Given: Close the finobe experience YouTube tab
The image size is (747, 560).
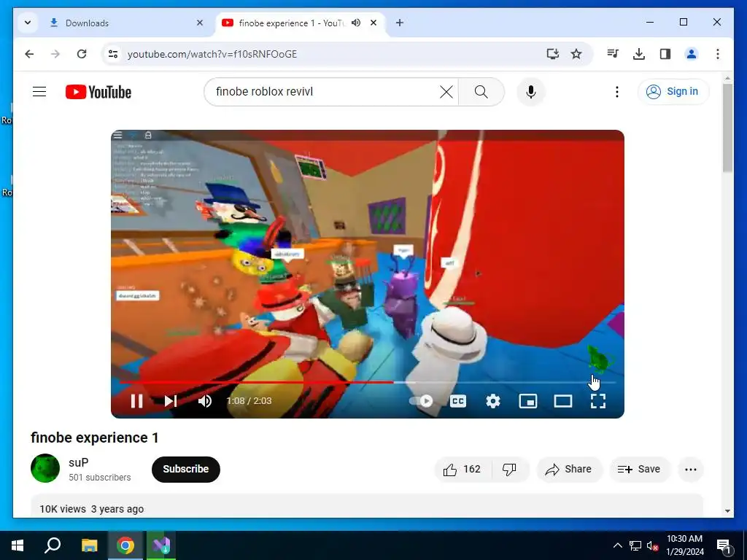Looking at the screenshot, I should click(x=373, y=23).
